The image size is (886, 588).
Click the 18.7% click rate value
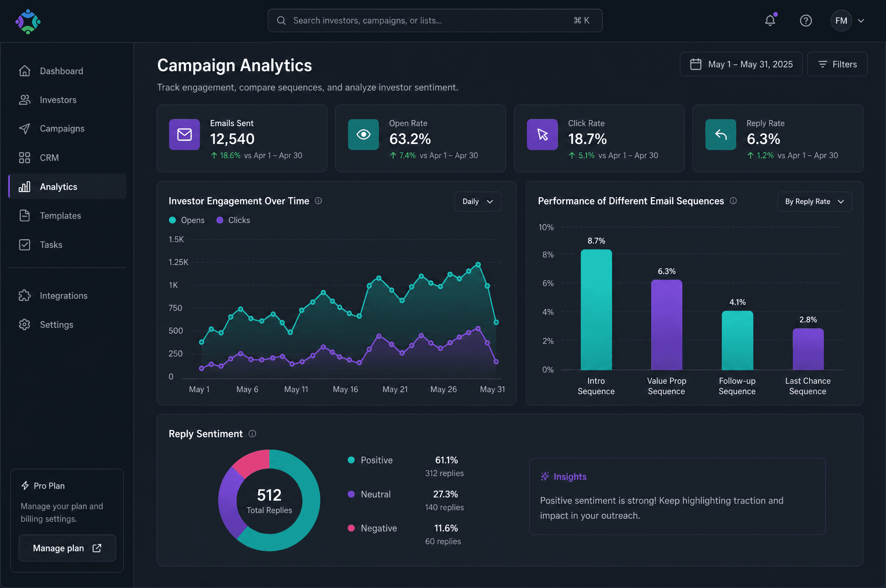pyautogui.click(x=587, y=139)
